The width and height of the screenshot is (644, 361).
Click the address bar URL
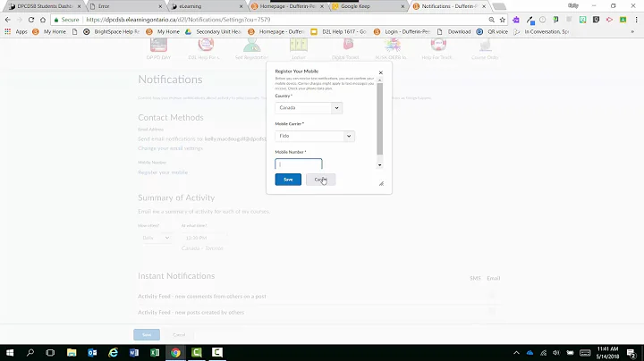[178, 20]
